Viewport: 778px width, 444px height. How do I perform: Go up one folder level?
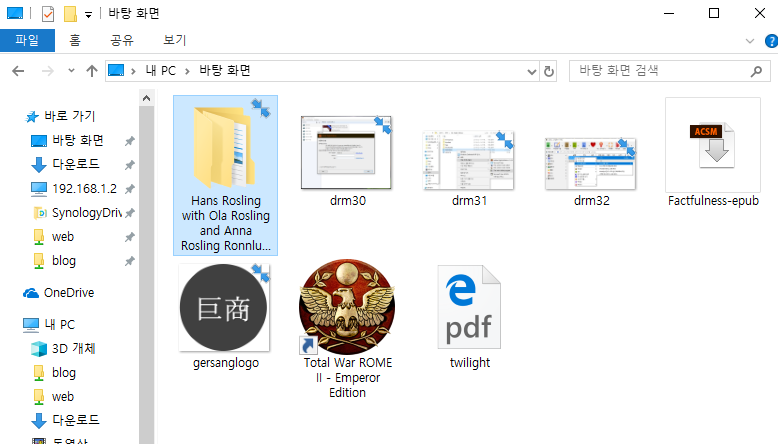point(92,71)
